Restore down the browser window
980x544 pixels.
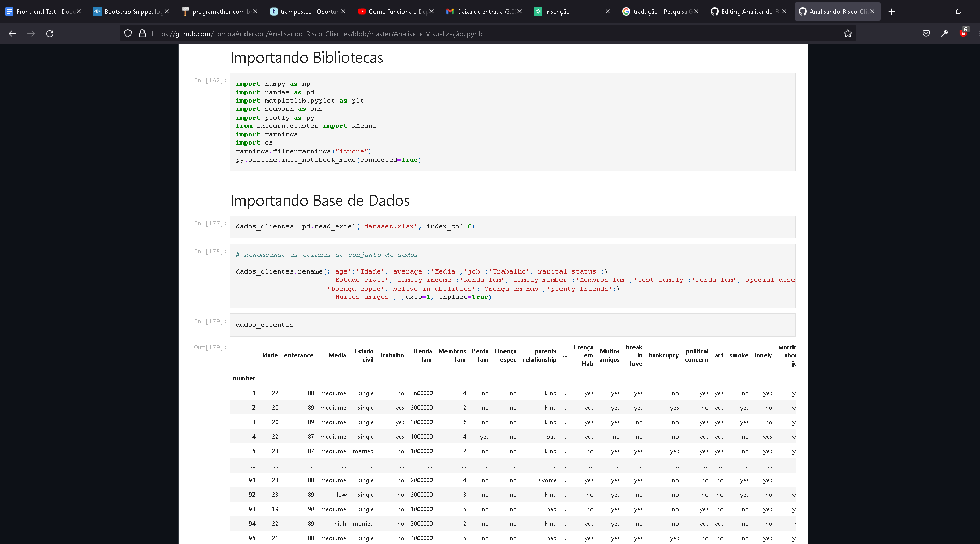(958, 11)
